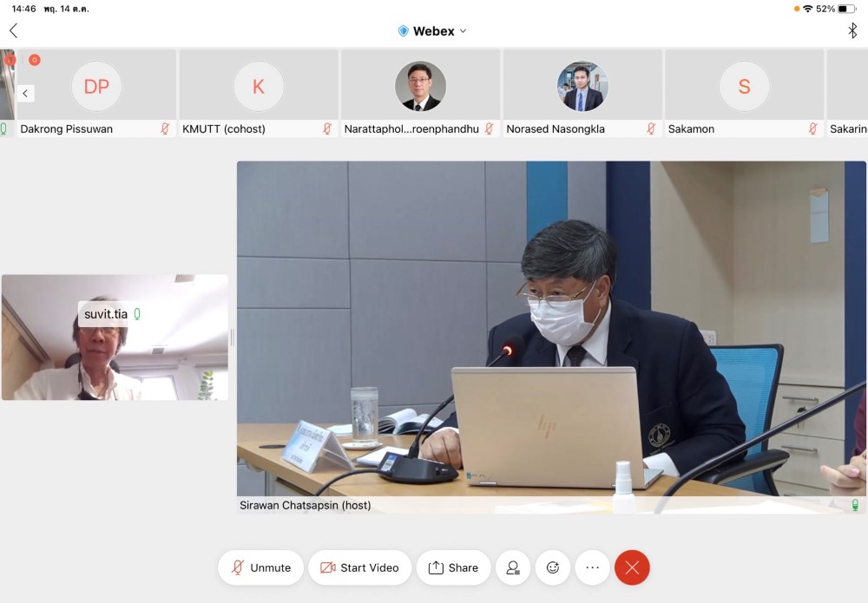The image size is (868, 603).
Task: Open the more options ellipsis button
Action: click(593, 567)
